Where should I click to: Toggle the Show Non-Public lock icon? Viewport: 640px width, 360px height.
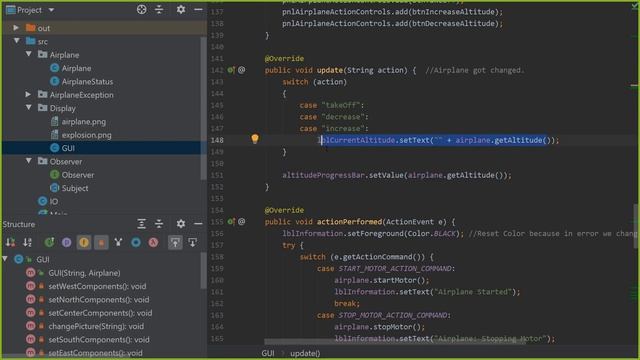tap(101, 242)
